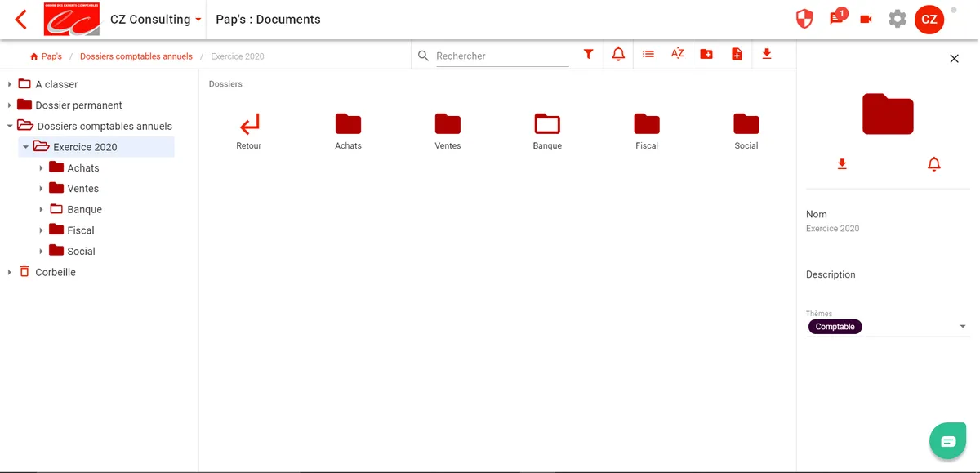Expand the Achats folder in the tree
This screenshot has height=473, width=980.
click(x=42, y=168)
